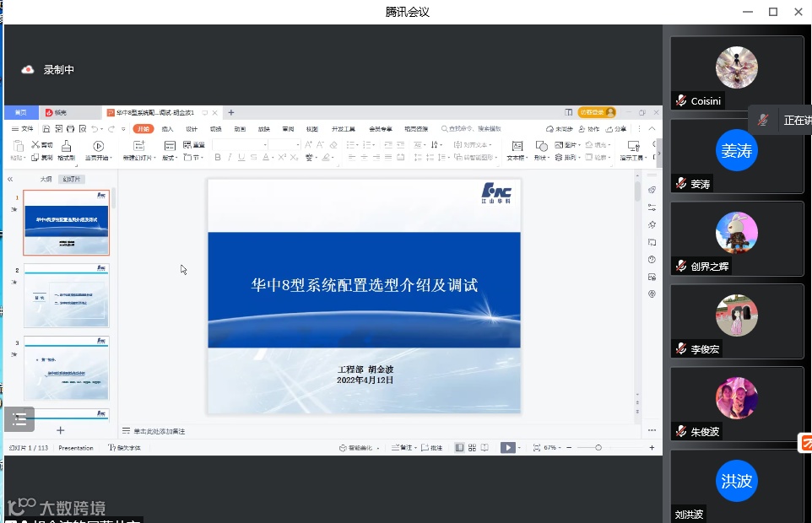This screenshot has width=812, height=523.
Task: Toggle Bold formatting
Action: click(x=218, y=157)
